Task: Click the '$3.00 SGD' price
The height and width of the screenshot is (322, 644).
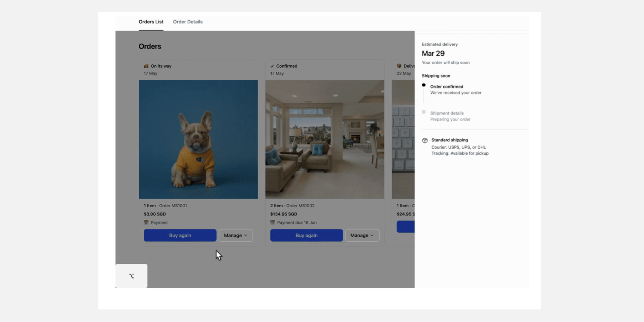Action: (155, 214)
